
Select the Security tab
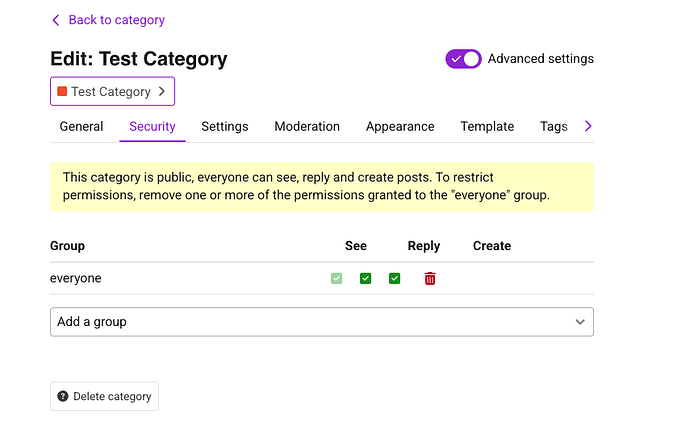click(152, 127)
